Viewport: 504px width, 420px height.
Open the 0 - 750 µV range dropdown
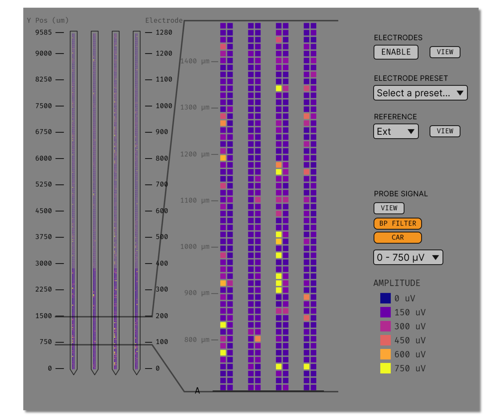click(408, 257)
